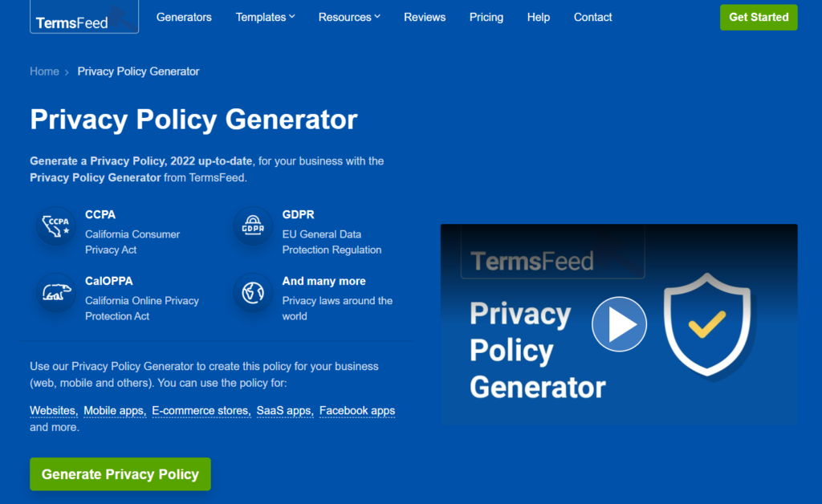The width and height of the screenshot is (822, 504).
Task: Go to the Reviews page
Action: (x=425, y=18)
